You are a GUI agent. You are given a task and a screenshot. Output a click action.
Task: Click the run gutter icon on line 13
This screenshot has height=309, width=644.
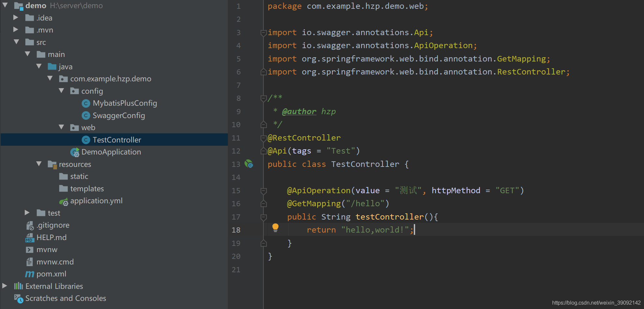(x=249, y=164)
